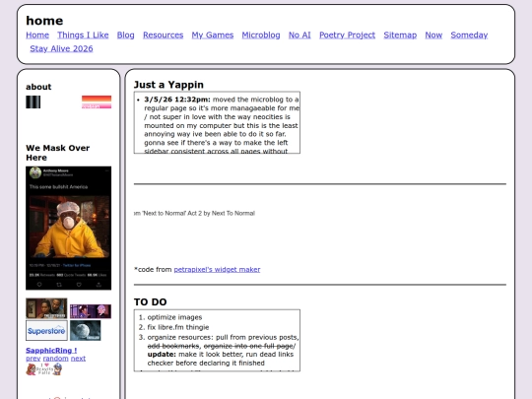Image resolution: width=532 pixels, height=399 pixels.
Task: Click the 3/5/26 12:32pm microblog entry
Action: click(x=221, y=125)
